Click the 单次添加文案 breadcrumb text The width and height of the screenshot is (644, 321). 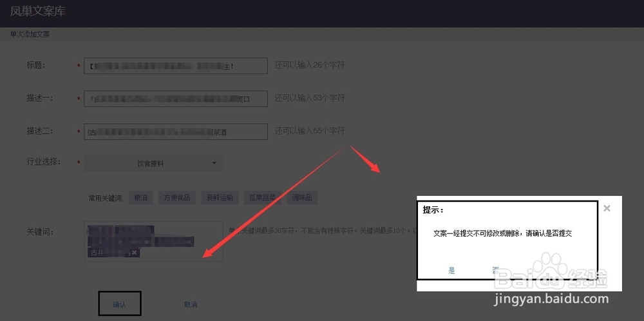[x=30, y=35]
